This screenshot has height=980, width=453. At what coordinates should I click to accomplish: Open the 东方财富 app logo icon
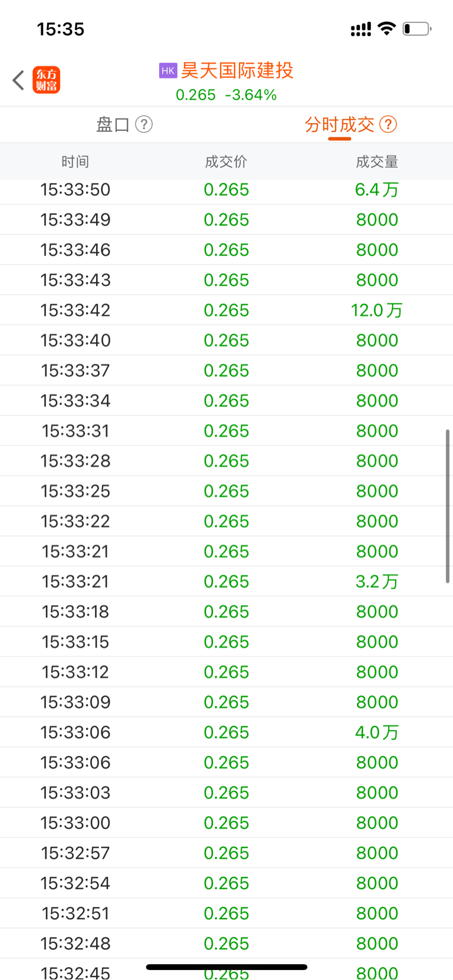click(46, 80)
